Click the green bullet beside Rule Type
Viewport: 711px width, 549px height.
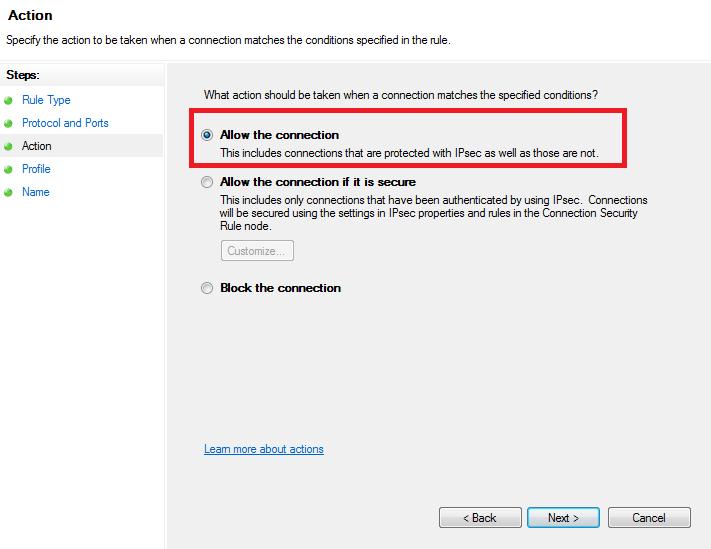(8, 100)
